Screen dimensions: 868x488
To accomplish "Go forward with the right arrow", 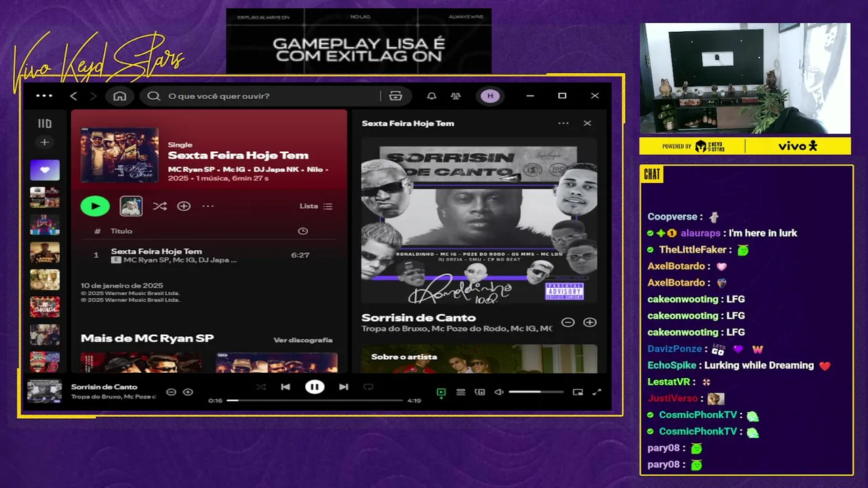I will pyautogui.click(x=94, y=96).
